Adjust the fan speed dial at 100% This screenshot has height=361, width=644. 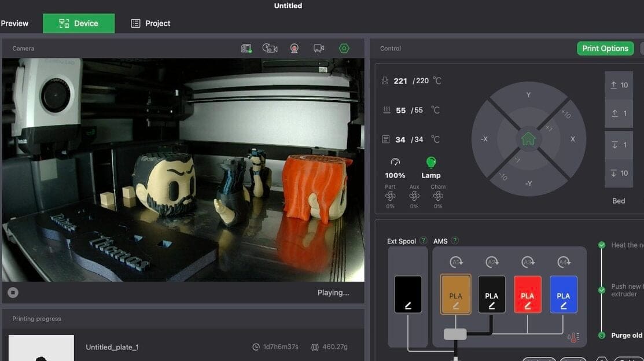click(x=395, y=162)
